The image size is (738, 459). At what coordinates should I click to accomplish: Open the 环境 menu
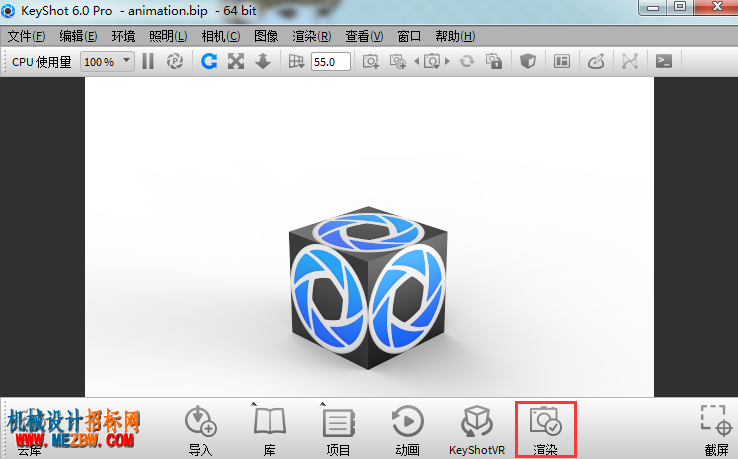[x=123, y=36]
